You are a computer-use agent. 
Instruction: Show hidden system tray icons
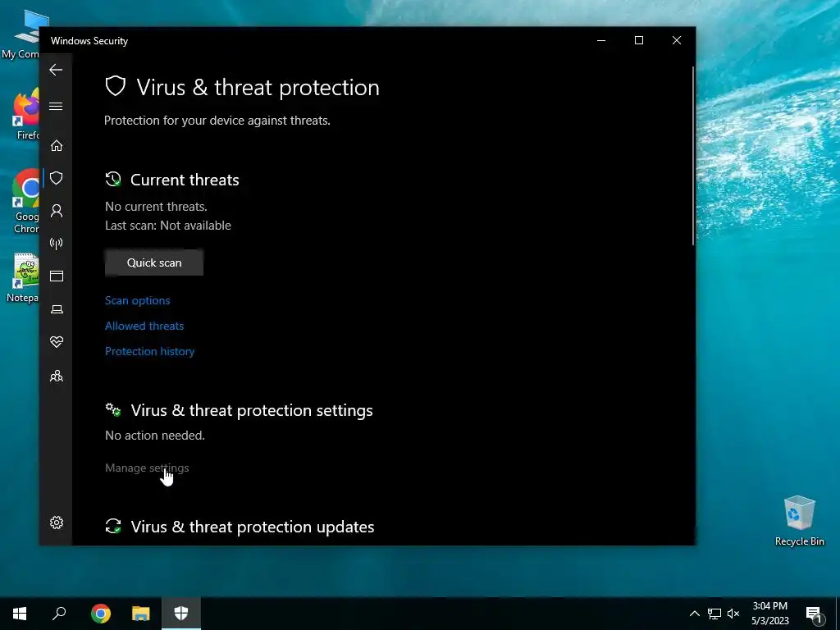coord(694,614)
